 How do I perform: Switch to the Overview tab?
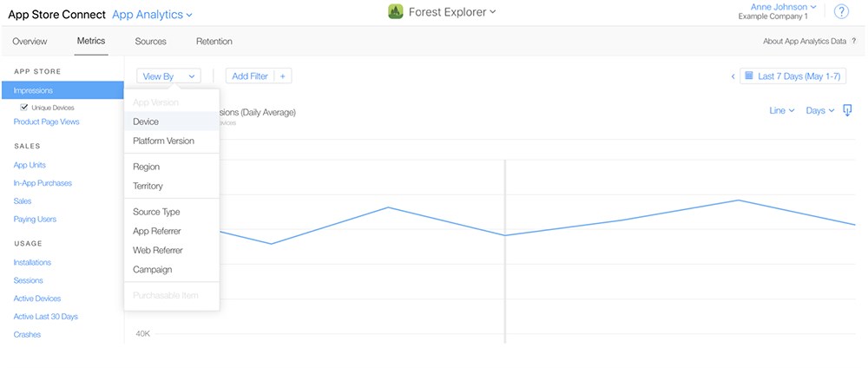click(x=30, y=42)
